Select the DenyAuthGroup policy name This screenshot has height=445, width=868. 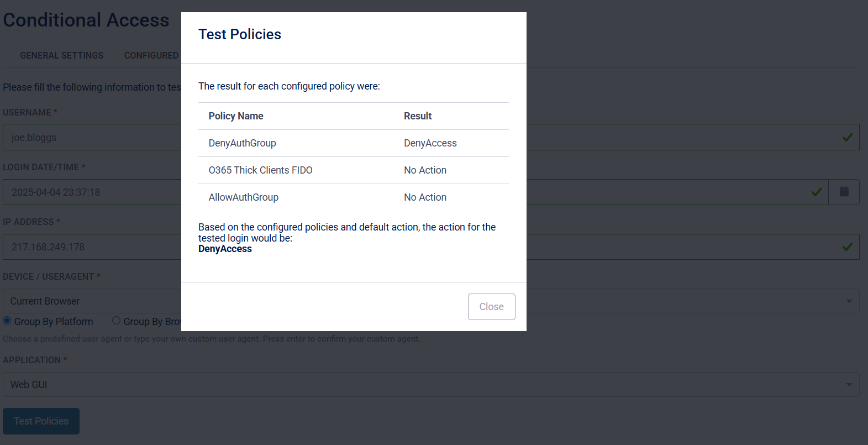[242, 143]
